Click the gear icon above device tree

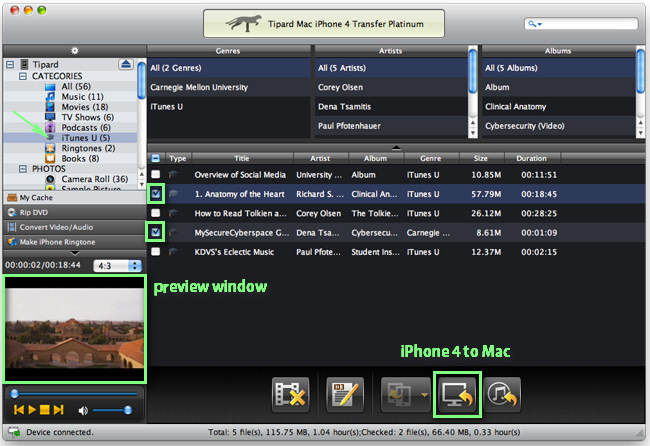click(x=75, y=51)
